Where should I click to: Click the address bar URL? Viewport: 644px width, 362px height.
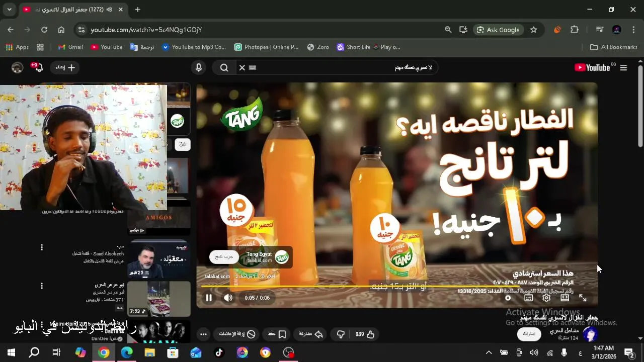point(146,30)
